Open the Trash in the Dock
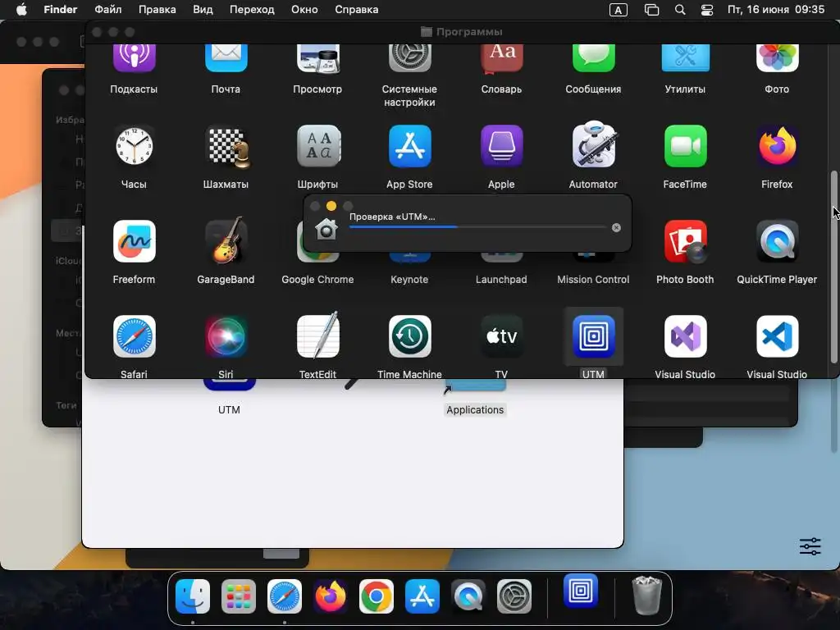Screen dimensions: 840x630 [647, 596]
